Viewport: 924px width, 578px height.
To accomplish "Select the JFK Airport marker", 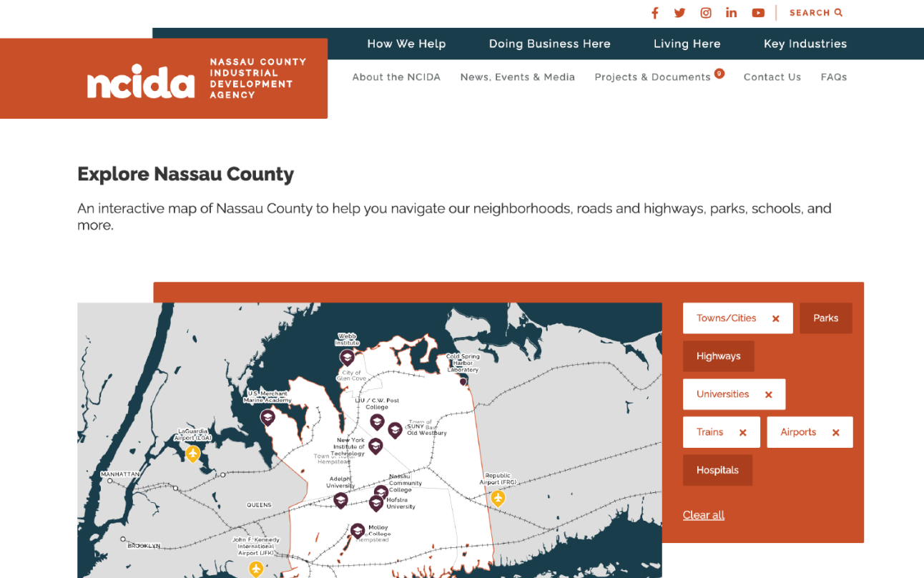I will pos(256,569).
